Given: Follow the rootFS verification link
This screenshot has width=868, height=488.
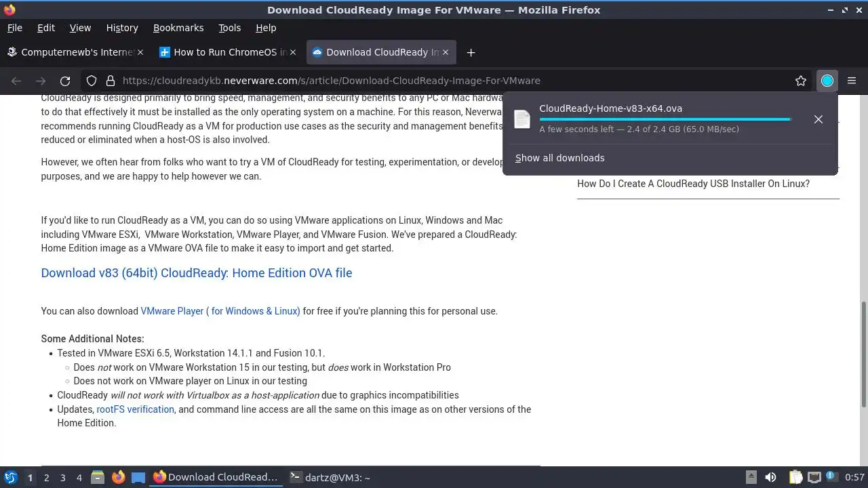Looking at the screenshot, I should [136, 409].
